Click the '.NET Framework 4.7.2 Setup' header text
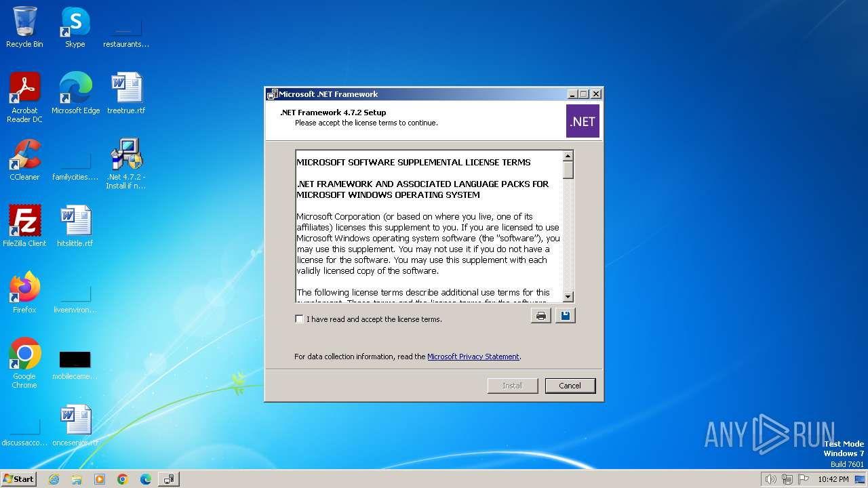Image resolution: width=868 pixels, height=488 pixels. pos(333,113)
